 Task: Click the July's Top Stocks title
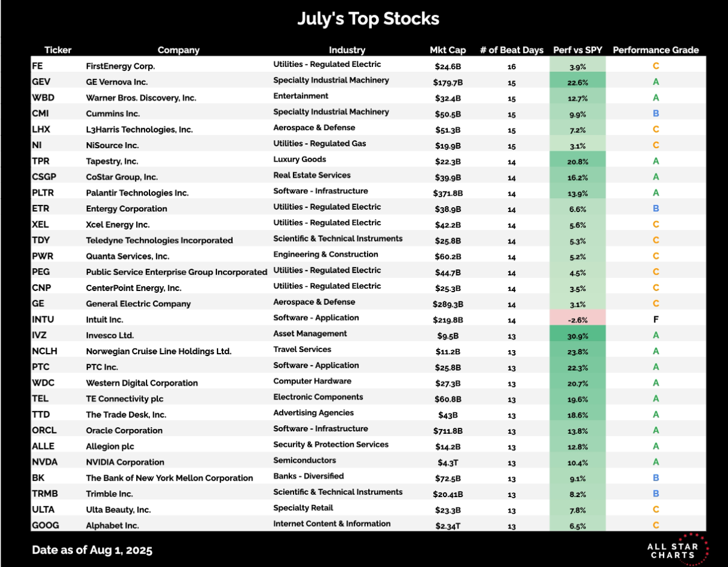[368, 19]
